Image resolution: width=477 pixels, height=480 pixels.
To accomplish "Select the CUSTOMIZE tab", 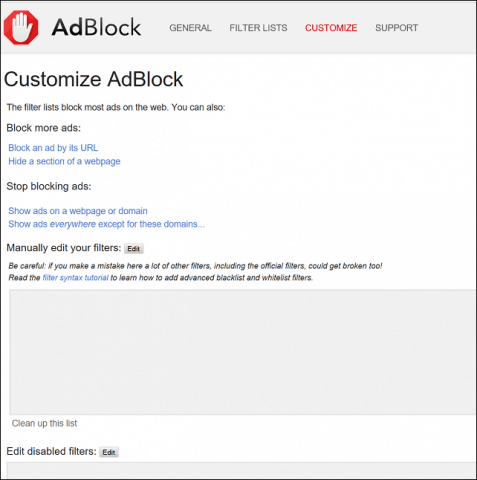I will [331, 28].
